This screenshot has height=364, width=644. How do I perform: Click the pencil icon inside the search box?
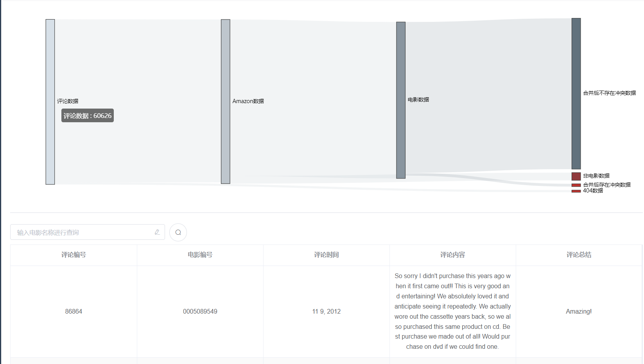point(157,232)
